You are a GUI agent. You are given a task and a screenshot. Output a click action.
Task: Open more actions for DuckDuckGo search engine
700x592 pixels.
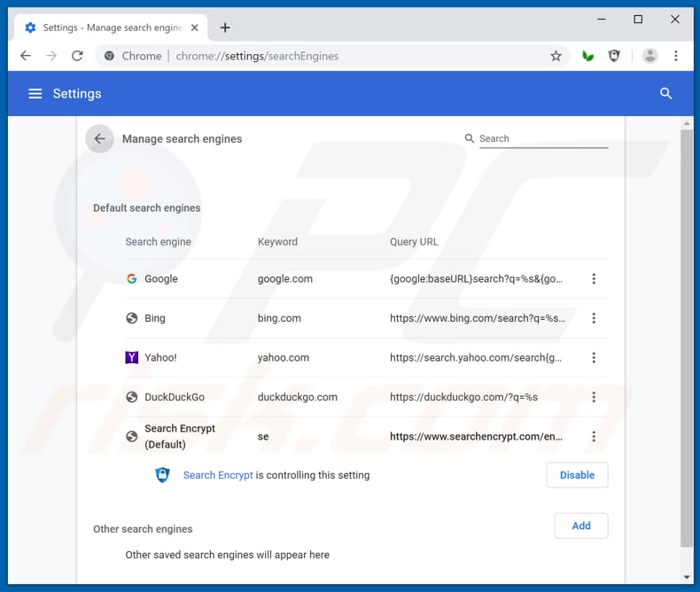tap(594, 397)
